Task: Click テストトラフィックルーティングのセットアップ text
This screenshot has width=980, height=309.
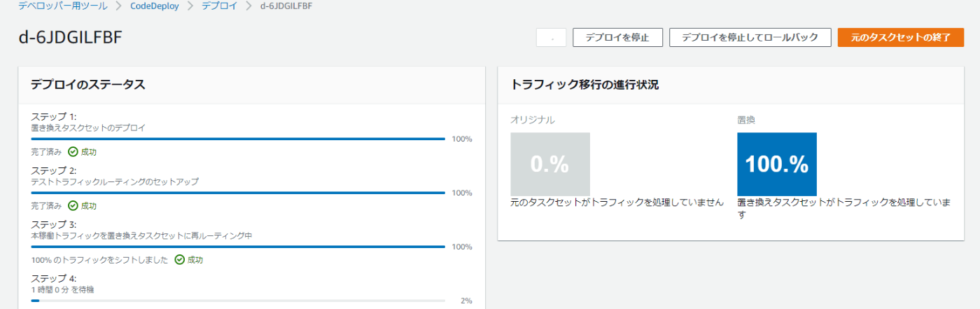Action: click(115, 181)
